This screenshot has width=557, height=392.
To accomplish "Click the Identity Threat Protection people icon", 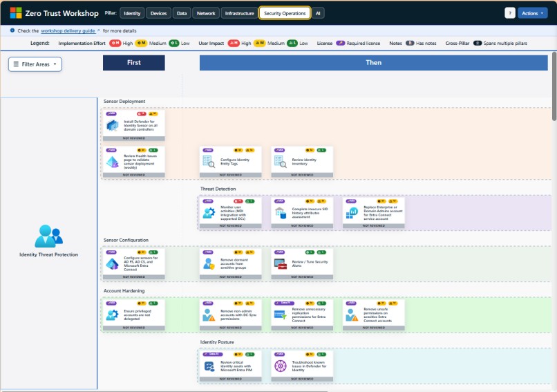I will (48, 236).
